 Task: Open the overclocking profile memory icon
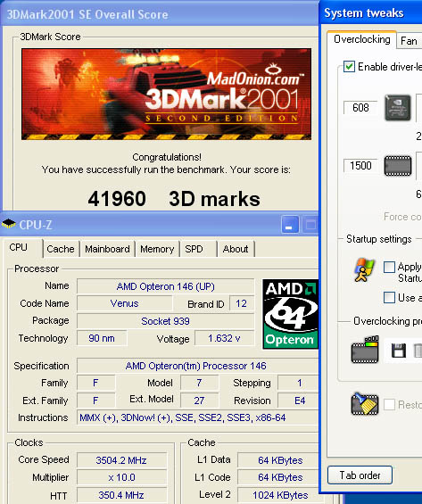click(x=365, y=350)
